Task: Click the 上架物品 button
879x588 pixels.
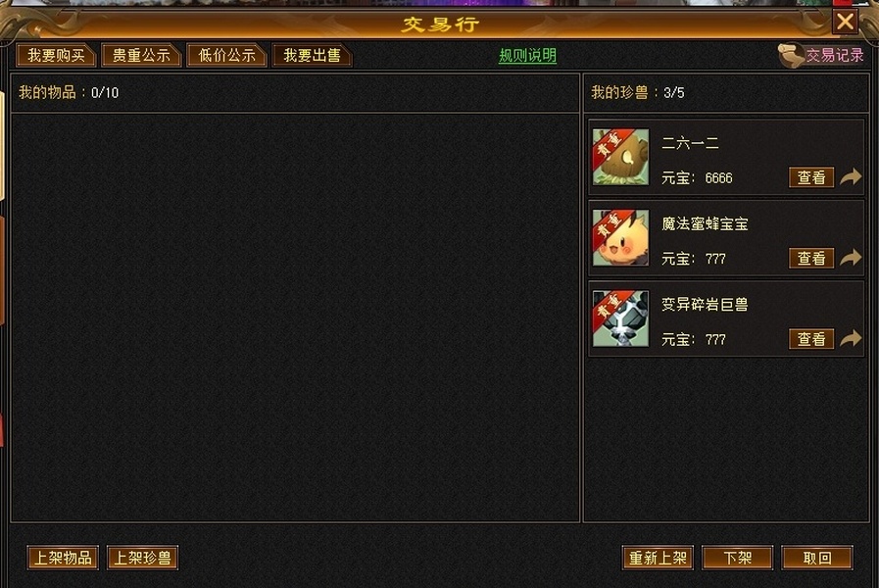Action: click(x=63, y=558)
